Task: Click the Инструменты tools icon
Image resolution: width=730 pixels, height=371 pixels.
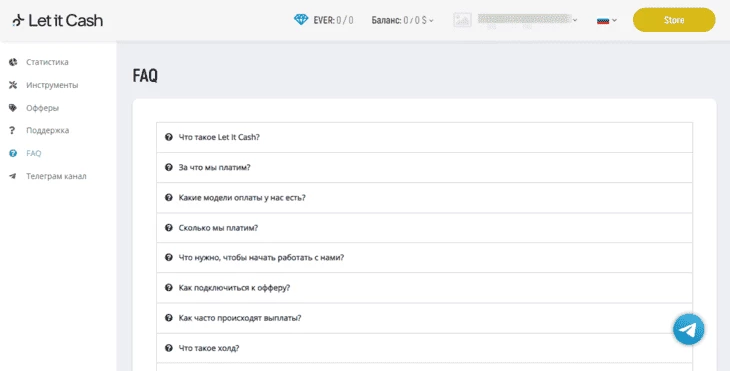Action: click(x=13, y=85)
